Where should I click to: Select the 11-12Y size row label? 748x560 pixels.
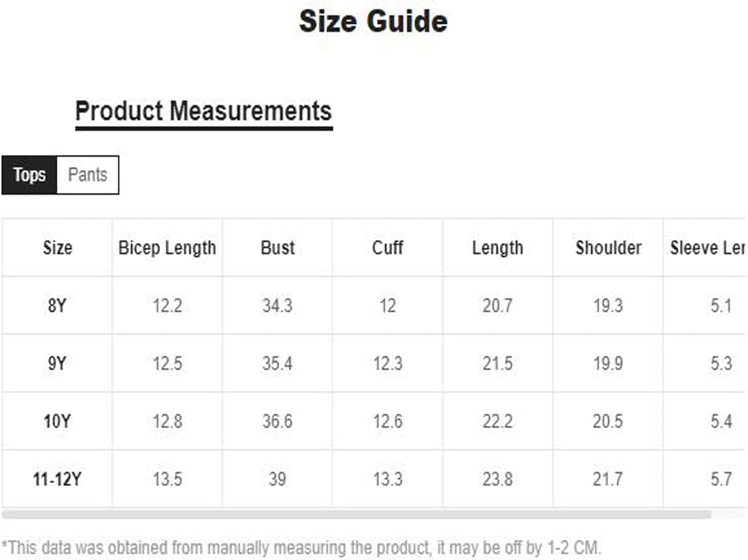(x=57, y=479)
